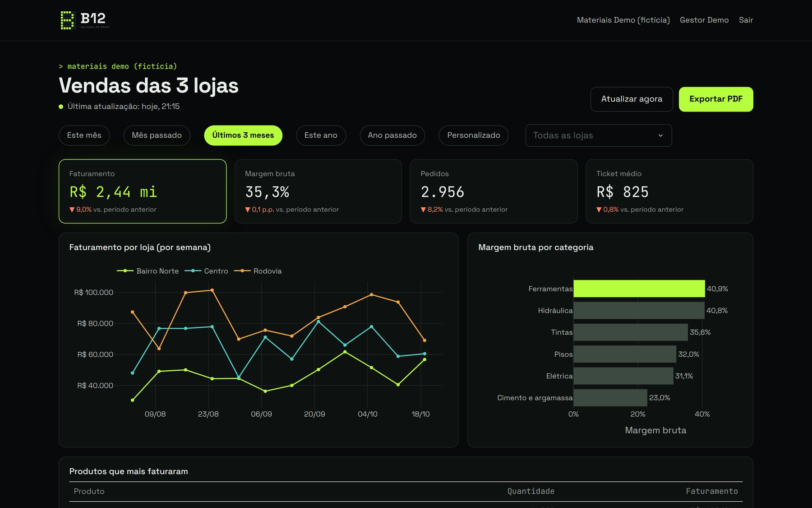Click the green status dot by Última atualização
Viewport: 812px width, 508px height.
[x=61, y=107]
